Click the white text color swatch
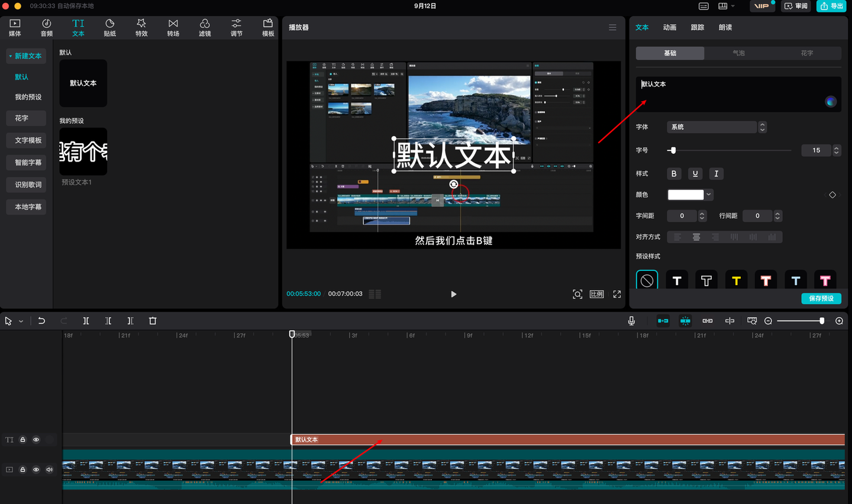The image size is (852, 504). coord(686,195)
